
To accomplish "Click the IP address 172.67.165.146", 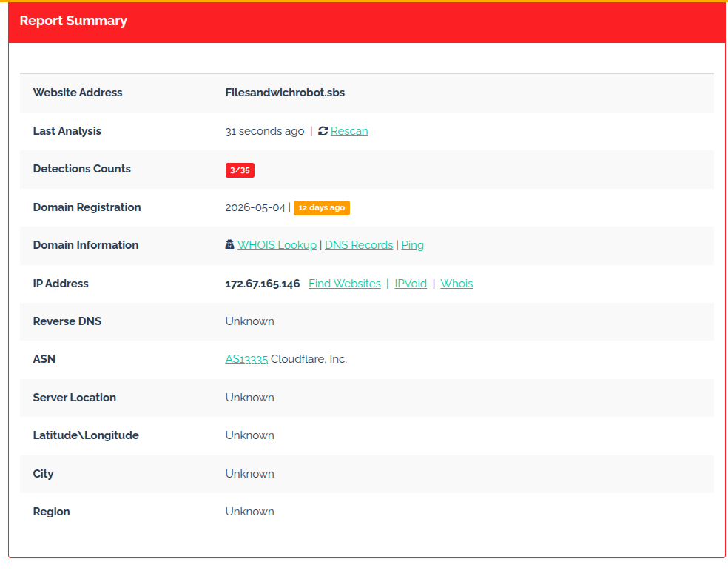I will click(263, 284).
